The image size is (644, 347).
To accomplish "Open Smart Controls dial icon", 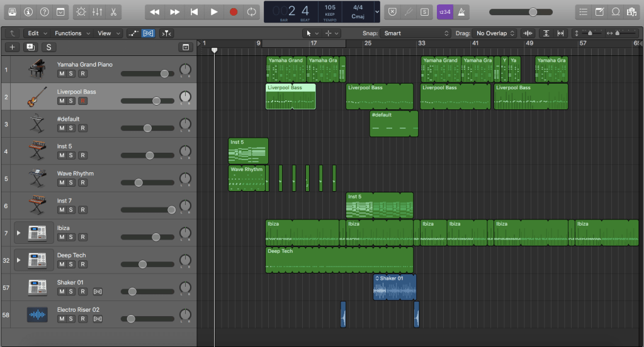I will (x=81, y=12).
